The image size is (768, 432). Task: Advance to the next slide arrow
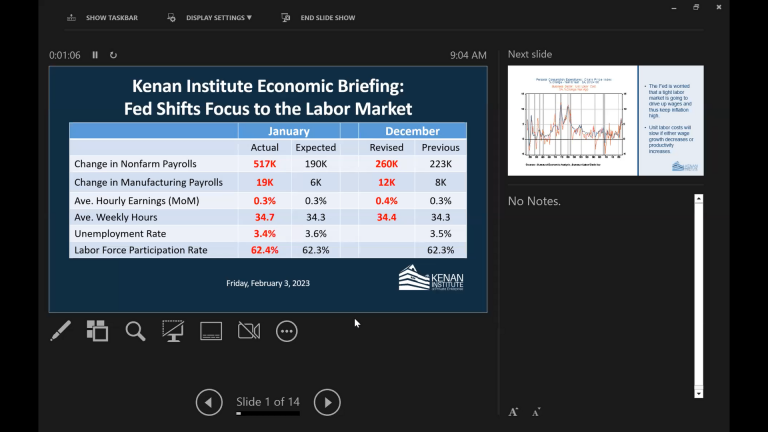pyautogui.click(x=327, y=402)
